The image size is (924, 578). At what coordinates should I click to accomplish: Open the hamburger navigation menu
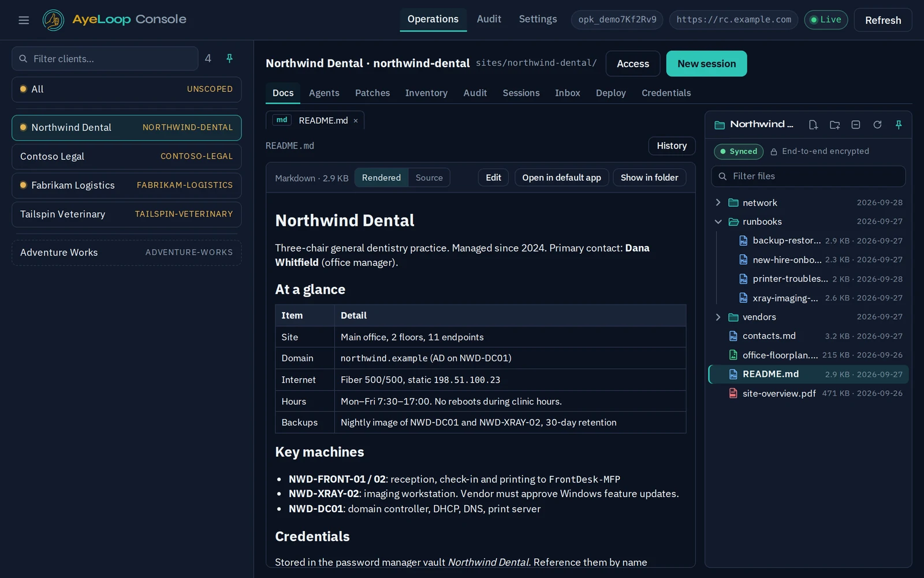pyautogui.click(x=24, y=20)
